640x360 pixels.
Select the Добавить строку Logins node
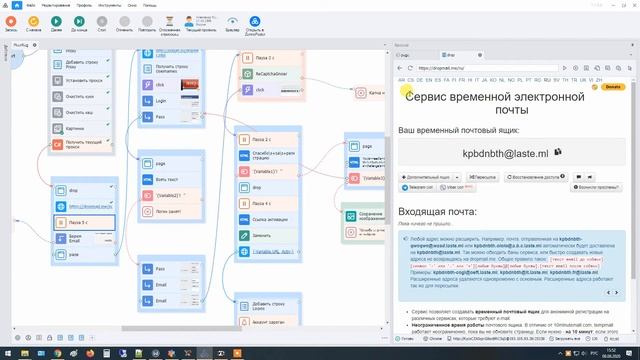pos(268,306)
